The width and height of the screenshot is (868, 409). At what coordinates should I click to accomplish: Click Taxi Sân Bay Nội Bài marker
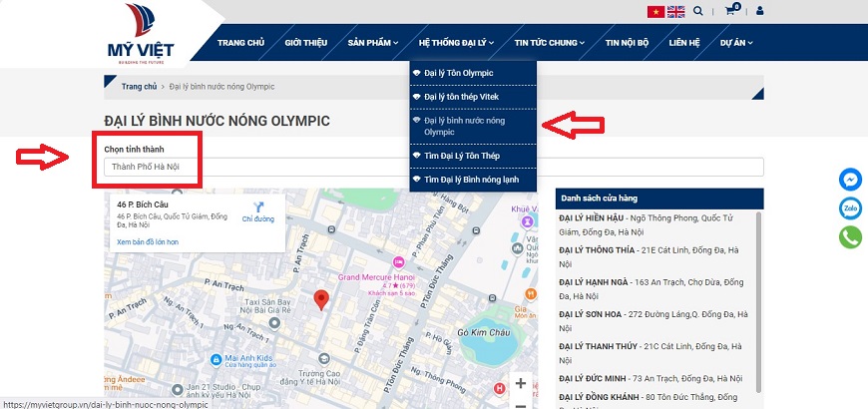pos(274,322)
